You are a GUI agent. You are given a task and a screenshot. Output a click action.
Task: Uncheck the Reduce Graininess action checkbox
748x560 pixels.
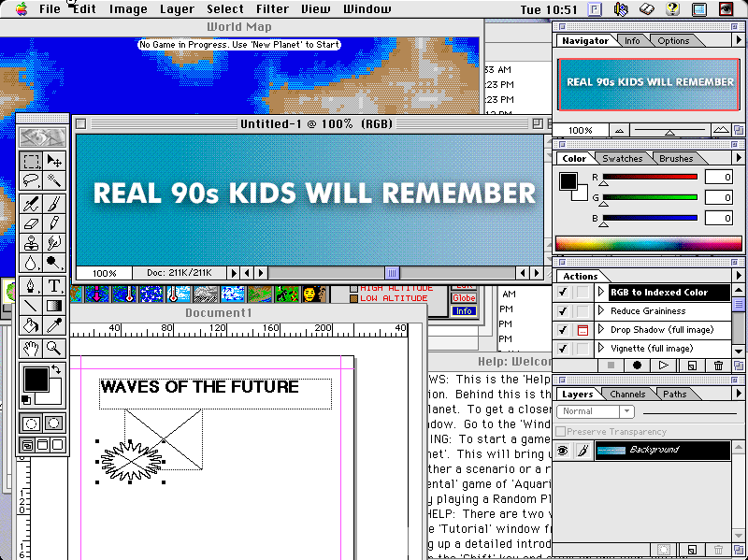(563, 311)
